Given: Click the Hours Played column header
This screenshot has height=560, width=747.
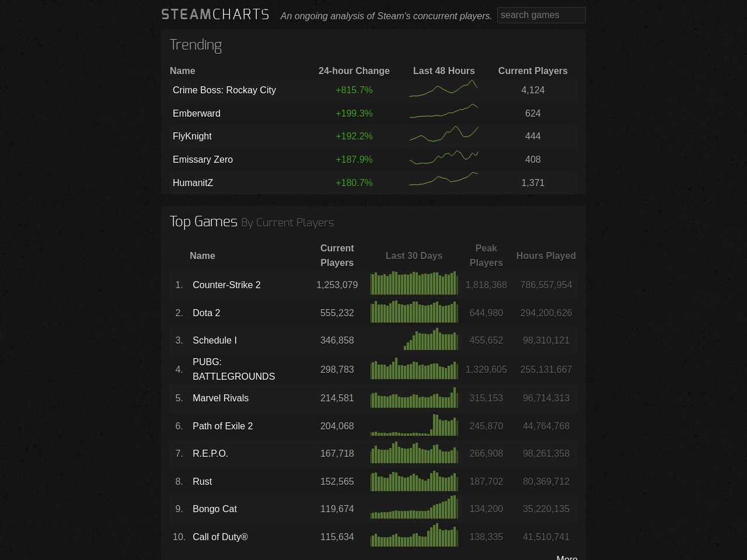Looking at the screenshot, I should [546, 256].
